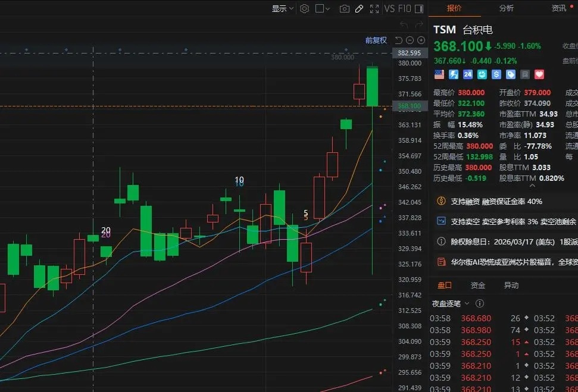Toggle the right side panel visibility
The height and width of the screenshot is (392, 578).
[x=419, y=9]
